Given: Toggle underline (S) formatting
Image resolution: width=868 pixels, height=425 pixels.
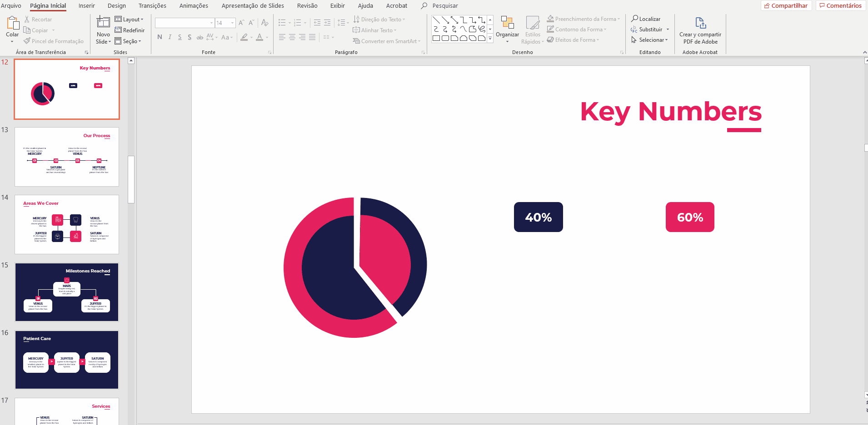Looking at the screenshot, I should (180, 37).
